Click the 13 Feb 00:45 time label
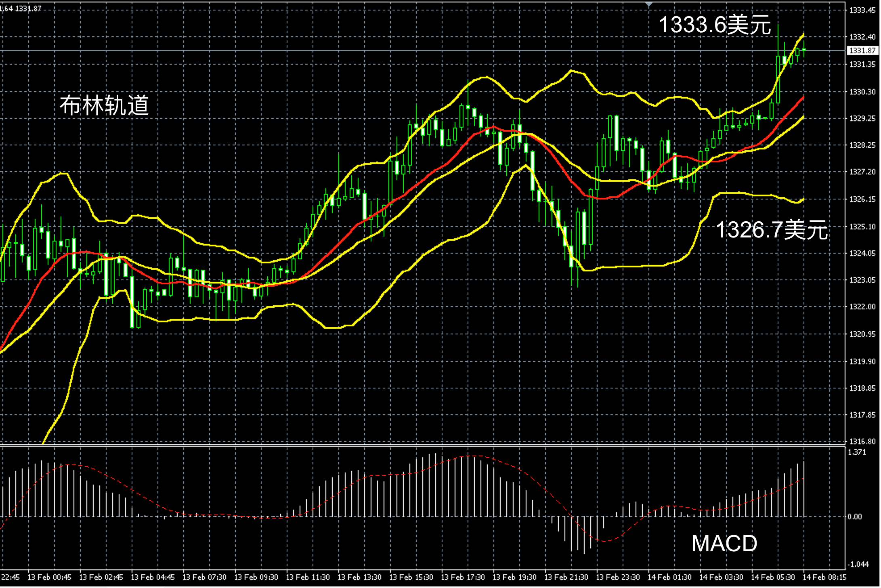Image resolution: width=881 pixels, height=588 pixels. tap(49, 577)
